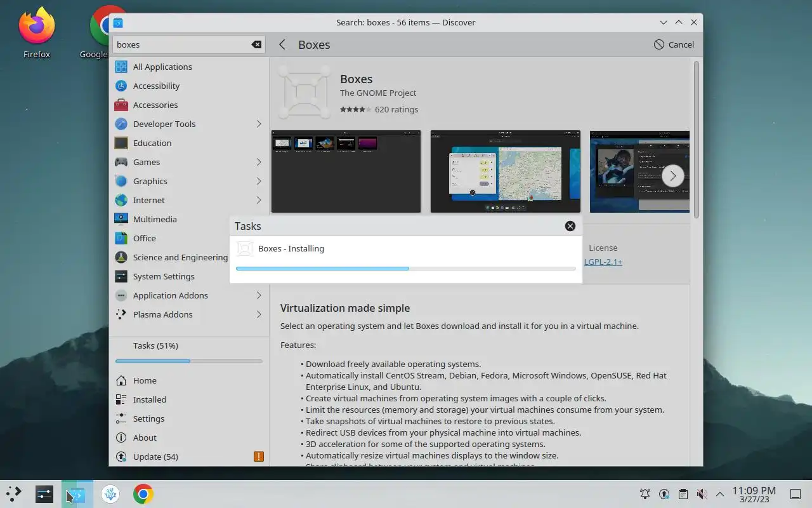Open the update tray icon
812x508 pixels.
click(664, 494)
